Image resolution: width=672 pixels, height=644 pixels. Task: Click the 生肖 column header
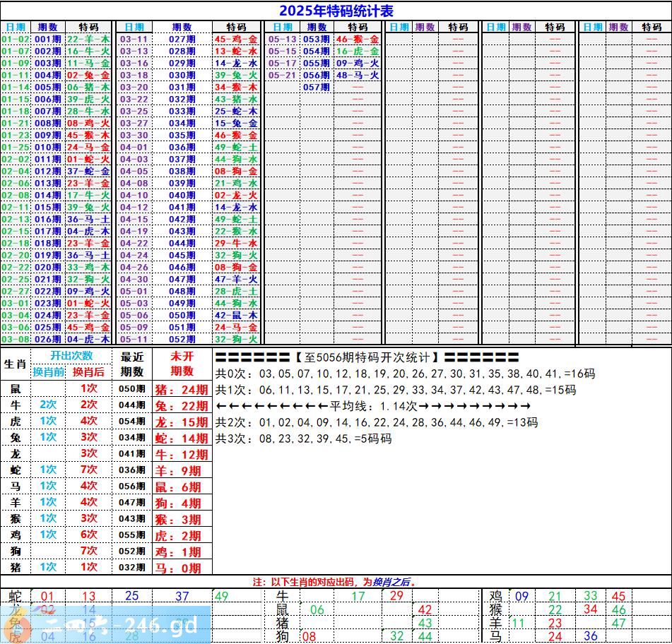click(15, 364)
